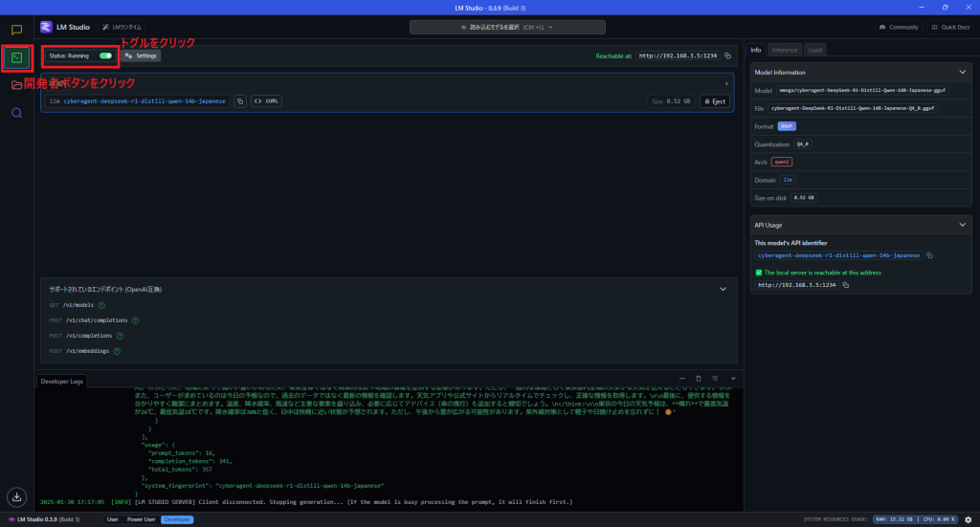This screenshot has width=980, height=527.
Task: Open My Models folder icon in the sidebar
Action: (x=16, y=85)
